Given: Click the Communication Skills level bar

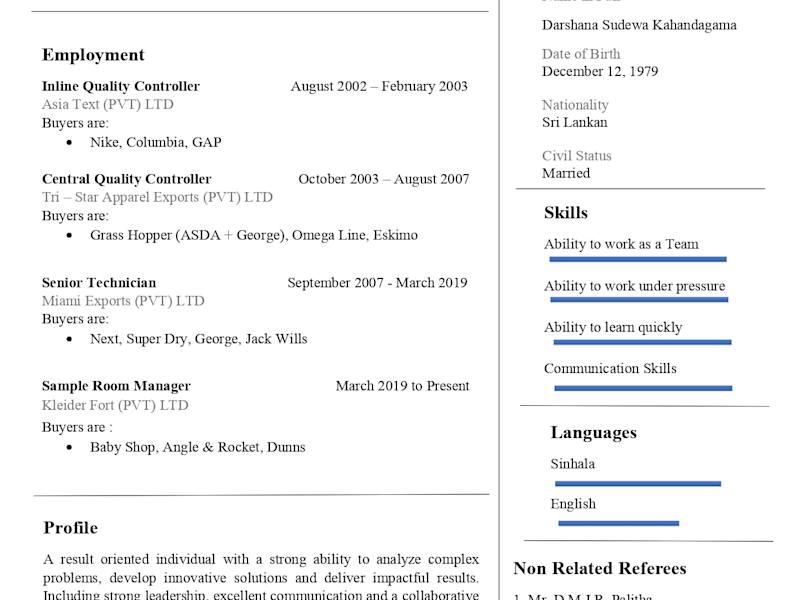Looking at the screenshot, I should point(643,388).
